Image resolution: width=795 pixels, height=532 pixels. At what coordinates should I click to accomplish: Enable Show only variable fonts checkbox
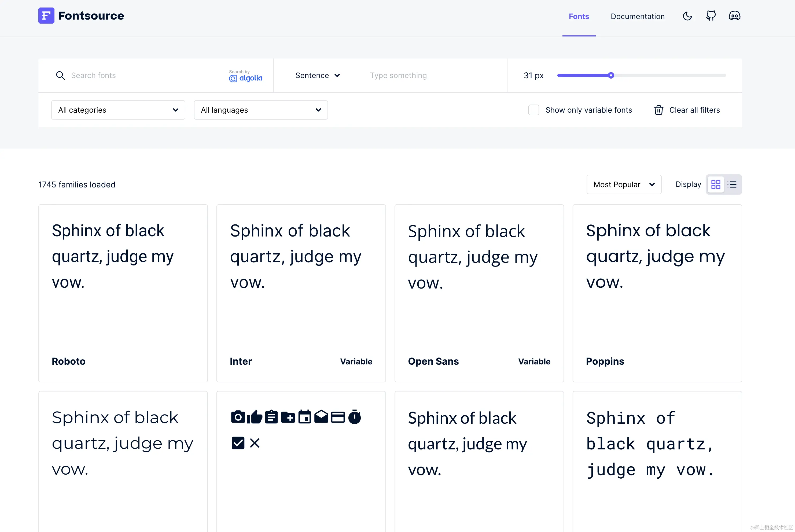coord(533,110)
